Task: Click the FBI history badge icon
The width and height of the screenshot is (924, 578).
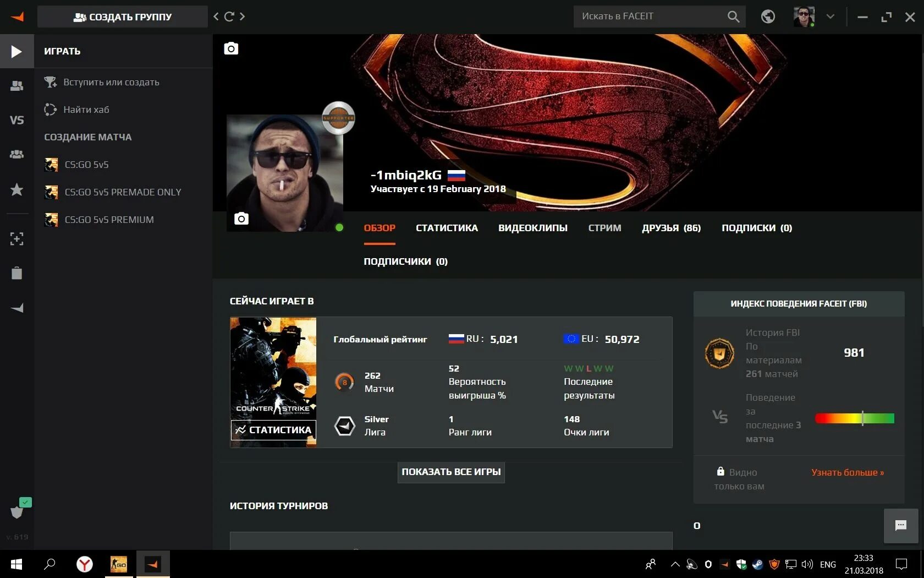Action: point(719,353)
